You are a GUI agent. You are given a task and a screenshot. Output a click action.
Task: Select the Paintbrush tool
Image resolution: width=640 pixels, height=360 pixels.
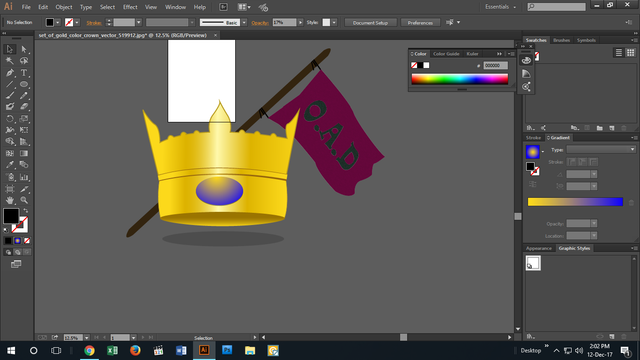point(9,96)
